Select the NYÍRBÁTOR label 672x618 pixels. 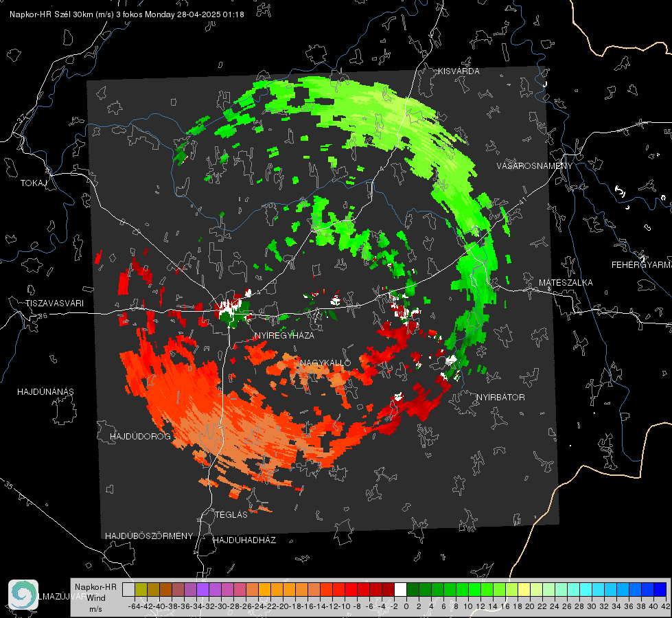tap(500, 398)
